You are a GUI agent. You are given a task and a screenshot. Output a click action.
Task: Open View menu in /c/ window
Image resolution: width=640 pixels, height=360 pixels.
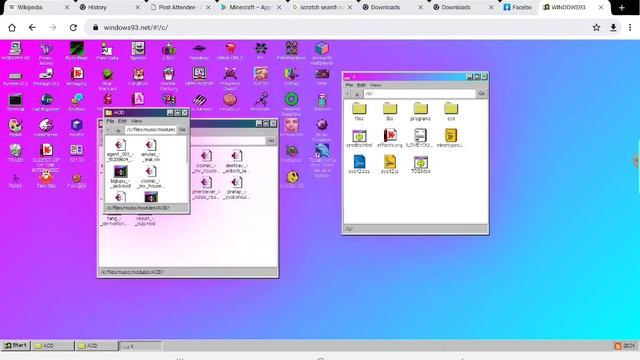pyautogui.click(x=375, y=85)
